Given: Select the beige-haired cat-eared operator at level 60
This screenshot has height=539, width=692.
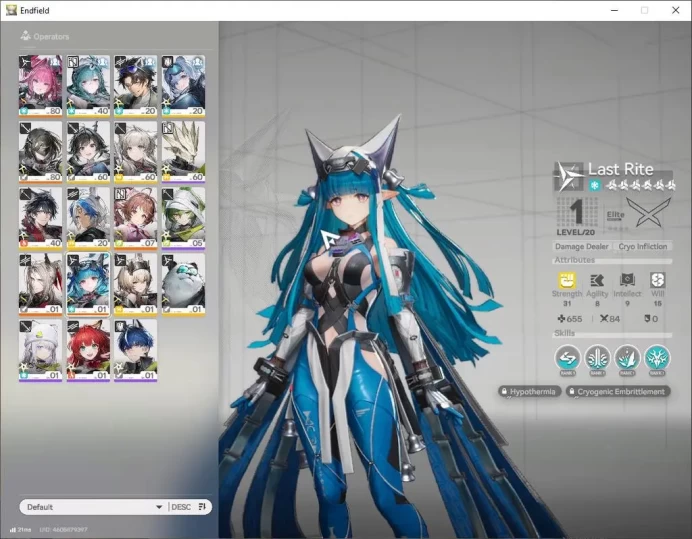Looking at the screenshot, I should coord(135,152).
